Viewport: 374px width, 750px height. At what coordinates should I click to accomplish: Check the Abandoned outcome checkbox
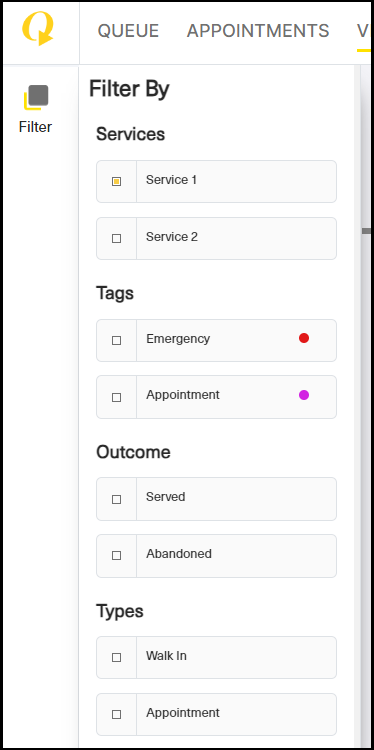coord(116,556)
